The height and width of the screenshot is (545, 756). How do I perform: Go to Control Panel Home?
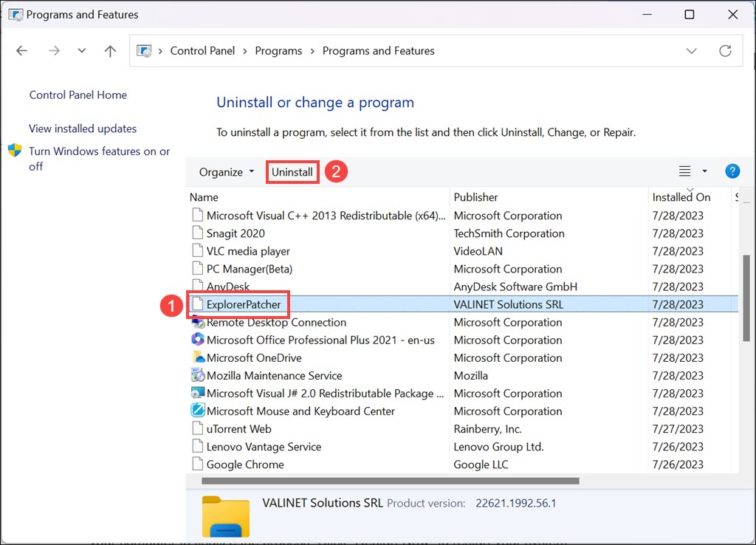tap(78, 95)
